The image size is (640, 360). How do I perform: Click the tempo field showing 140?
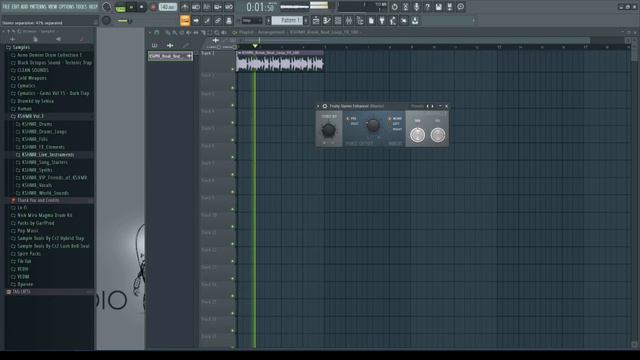[168, 7]
